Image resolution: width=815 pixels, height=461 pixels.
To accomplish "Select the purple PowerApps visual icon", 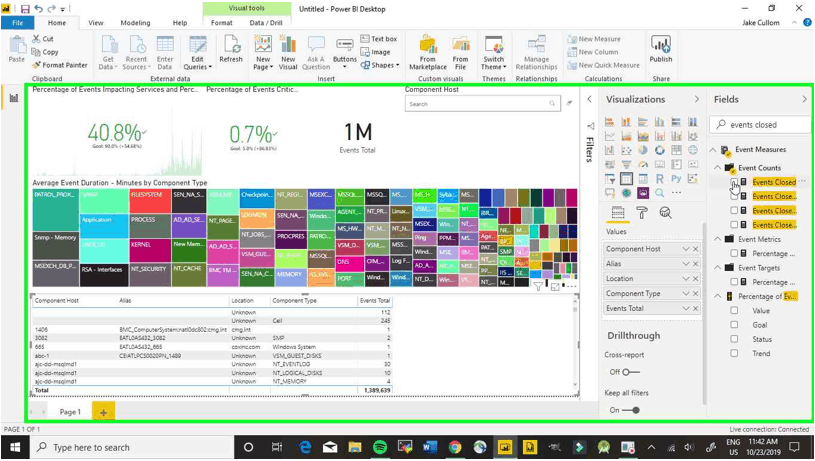I will click(643, 193).
